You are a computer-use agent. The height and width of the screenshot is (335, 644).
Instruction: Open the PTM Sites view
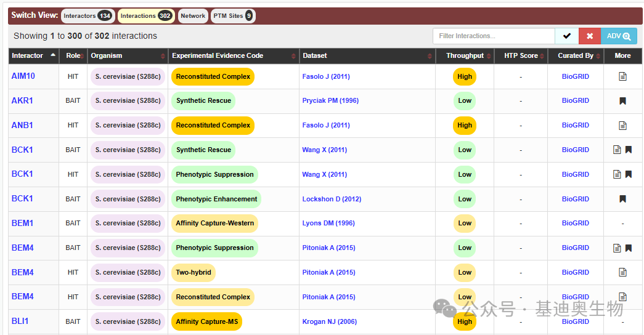tap(233, 16)
